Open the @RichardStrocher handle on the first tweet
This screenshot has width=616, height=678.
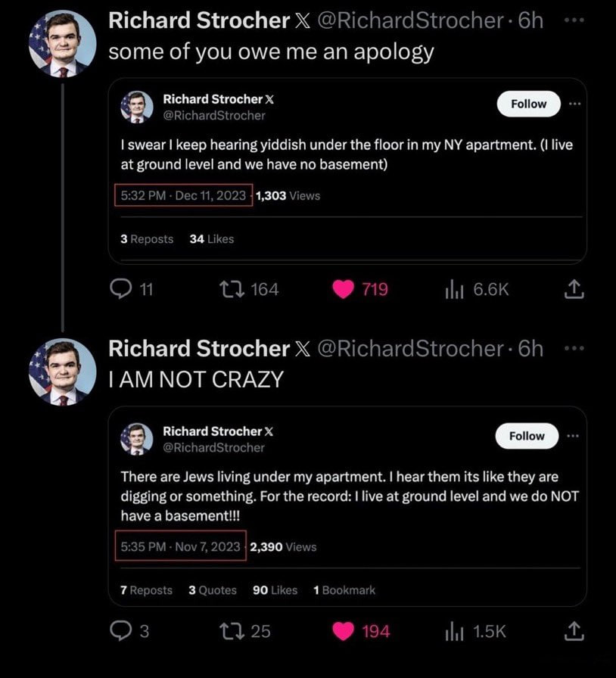point(410,20)
